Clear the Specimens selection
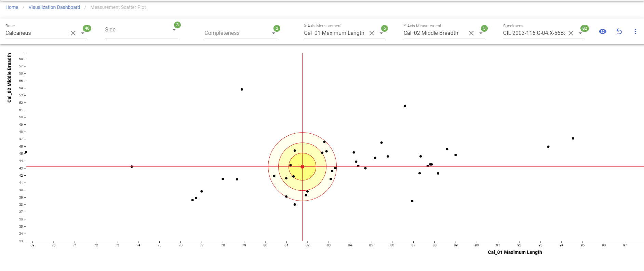644x271 pixels. point(571,33)
